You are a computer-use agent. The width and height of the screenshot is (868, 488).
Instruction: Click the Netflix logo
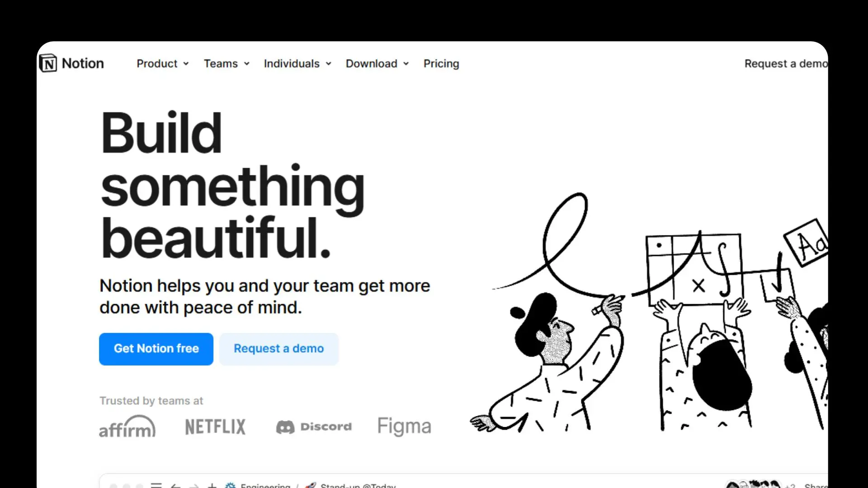(215, 427)
